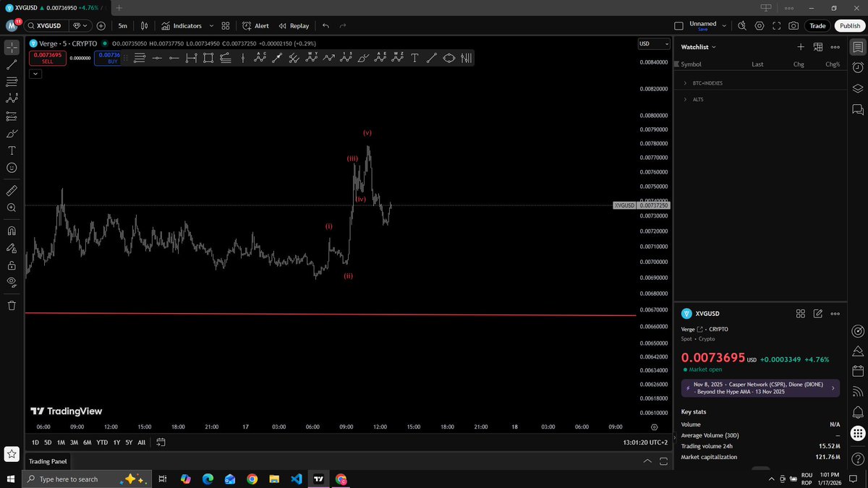Open indicator templates grid icon
Screen dimensions: 868x488
click(226, 25)
